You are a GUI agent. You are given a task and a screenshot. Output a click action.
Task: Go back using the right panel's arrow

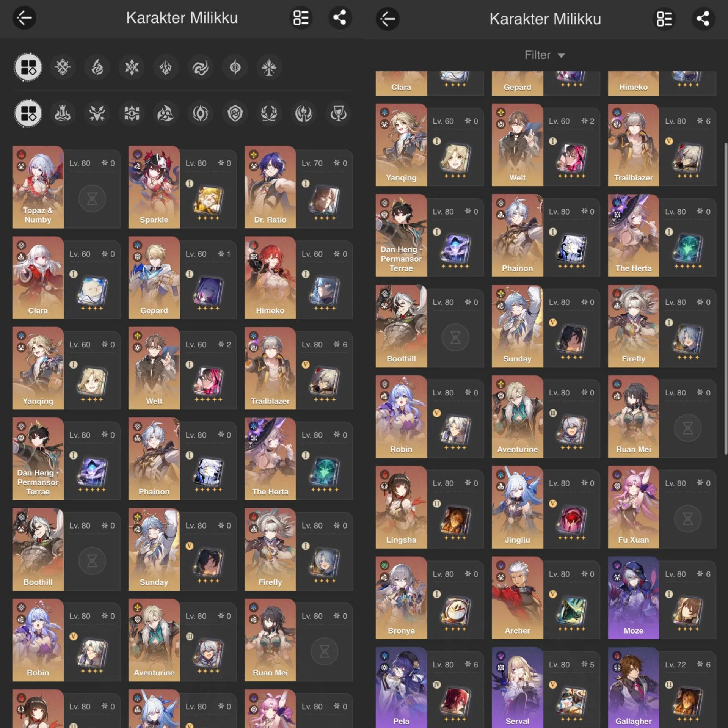pyautogui.click(x=388, y=19)
